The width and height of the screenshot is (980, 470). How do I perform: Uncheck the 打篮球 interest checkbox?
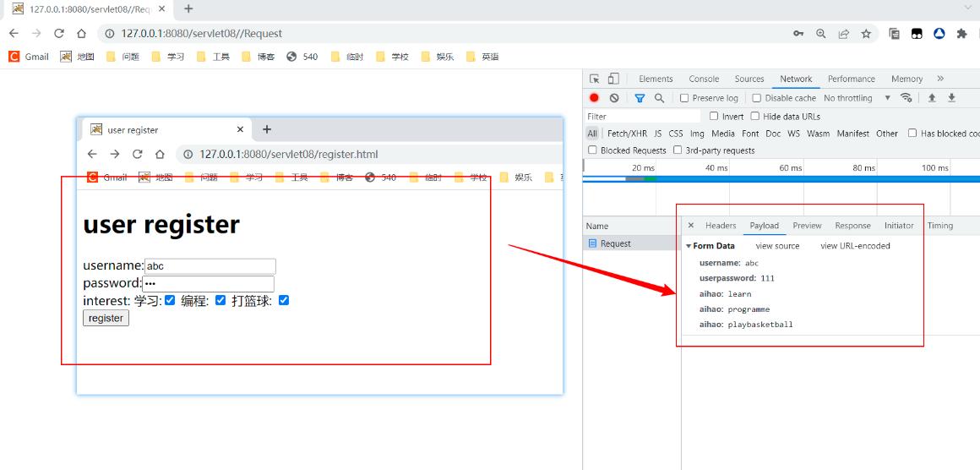click(284, 301)
